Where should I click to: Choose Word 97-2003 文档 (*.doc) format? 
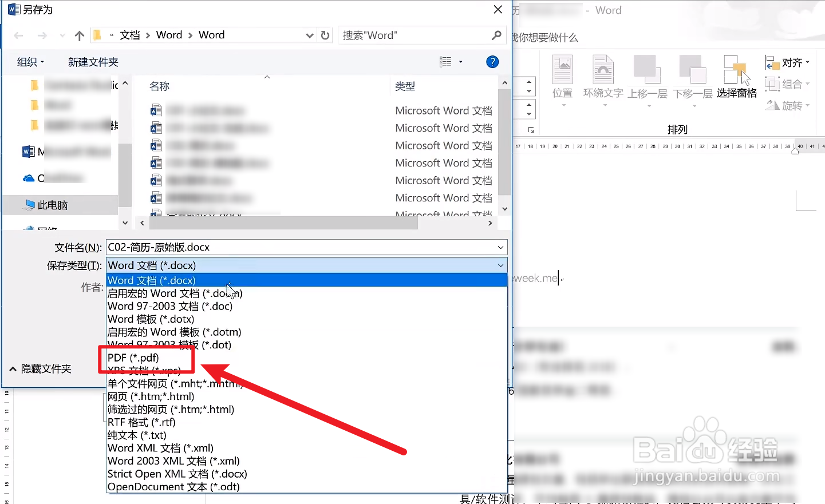pyautogui.click(x=170, y=306)
